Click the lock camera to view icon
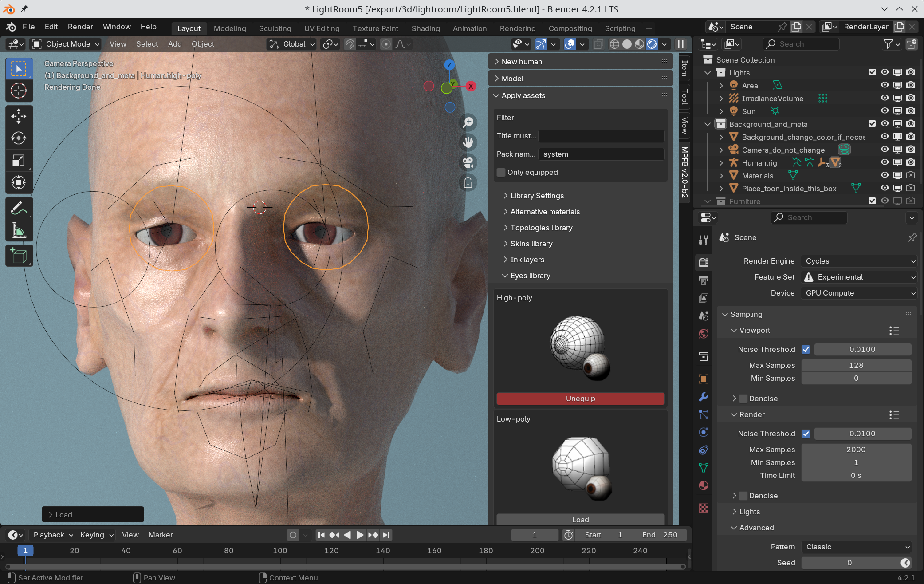Viewport: 924px width, 584px height. click(468, 182)
